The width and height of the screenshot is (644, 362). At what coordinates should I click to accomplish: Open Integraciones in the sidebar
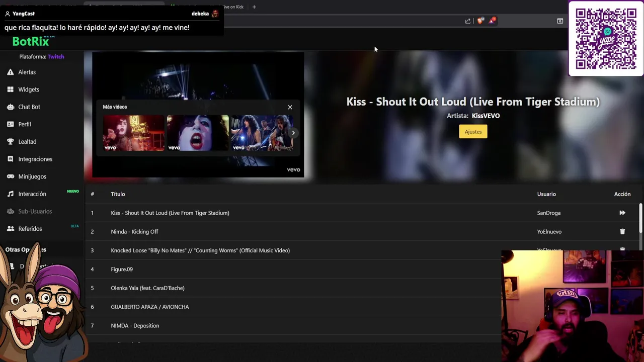click(35, 159)
